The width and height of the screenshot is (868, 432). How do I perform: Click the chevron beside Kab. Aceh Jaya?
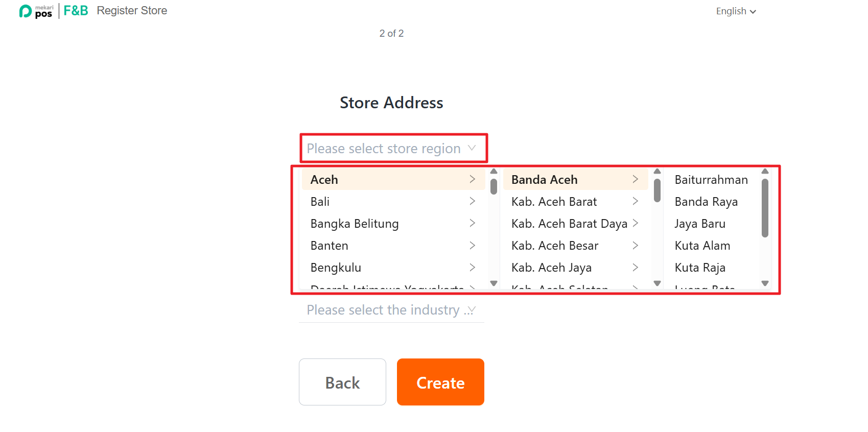(x=635, y=267)
